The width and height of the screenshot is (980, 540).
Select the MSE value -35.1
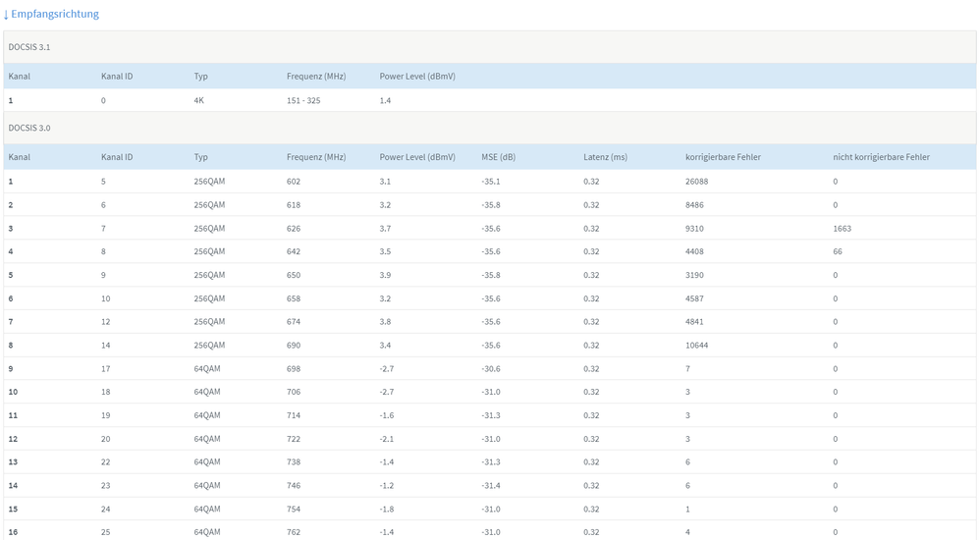click(x=491, y=182)
